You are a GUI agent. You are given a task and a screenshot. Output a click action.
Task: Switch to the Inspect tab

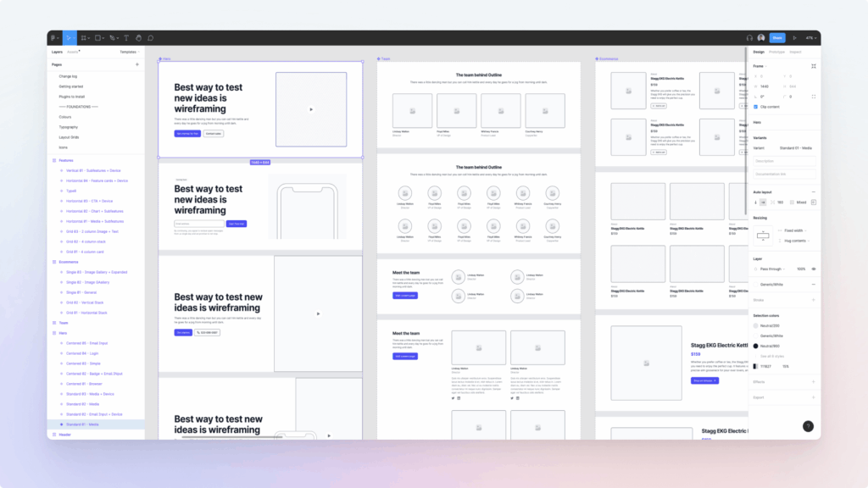[x=795, y=52]
